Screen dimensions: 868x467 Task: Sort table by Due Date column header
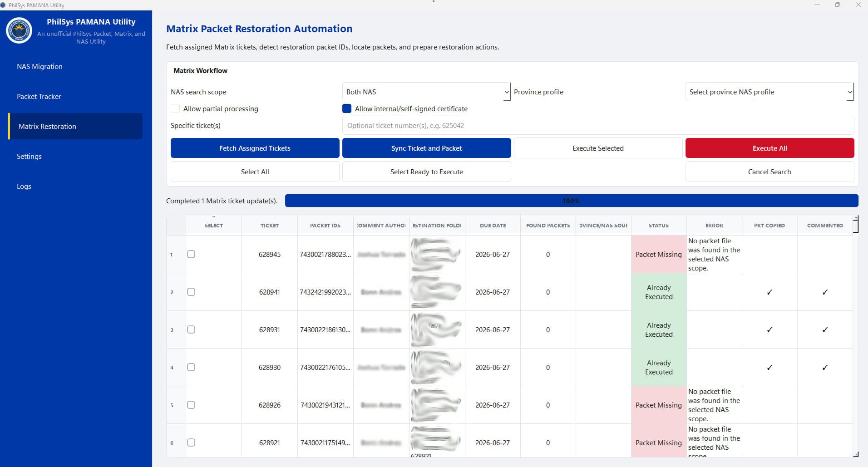pyautogui.click(x=493, y=226)
